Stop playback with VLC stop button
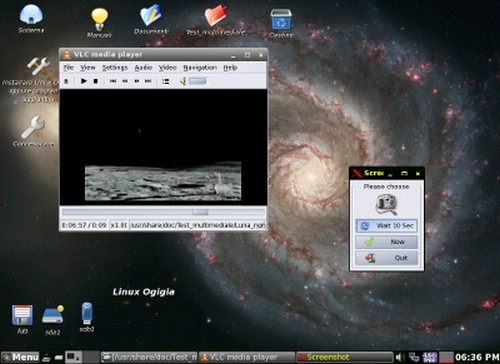The height and width of the screenshot is (364, 500). [x=96, y=81]
